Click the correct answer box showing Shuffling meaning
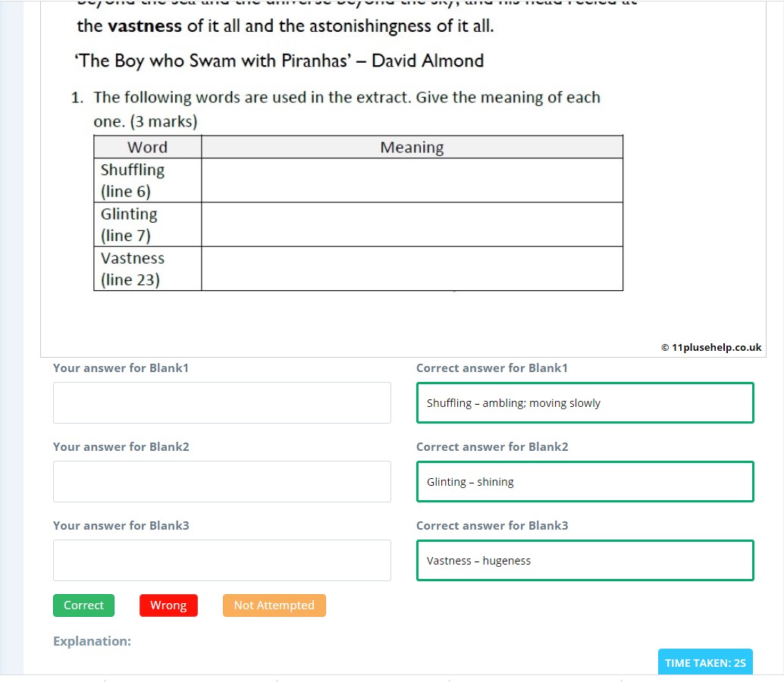Screen dimensions: 784x682 click(585, 402)
